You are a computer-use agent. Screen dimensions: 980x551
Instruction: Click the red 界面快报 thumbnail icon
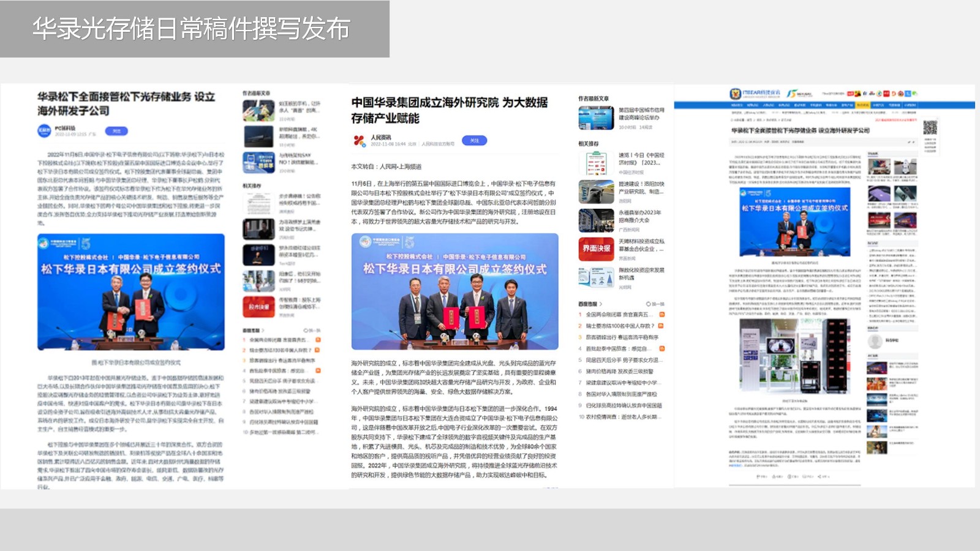point(596,249)
